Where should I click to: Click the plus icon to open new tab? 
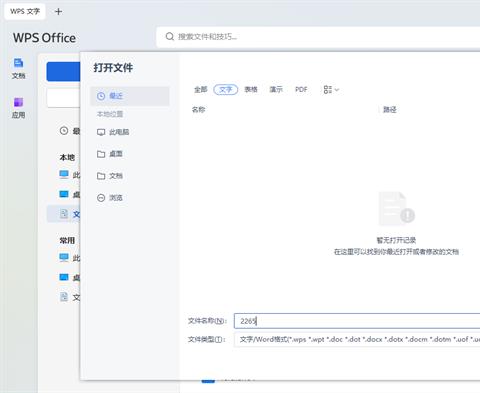point(58,12)
